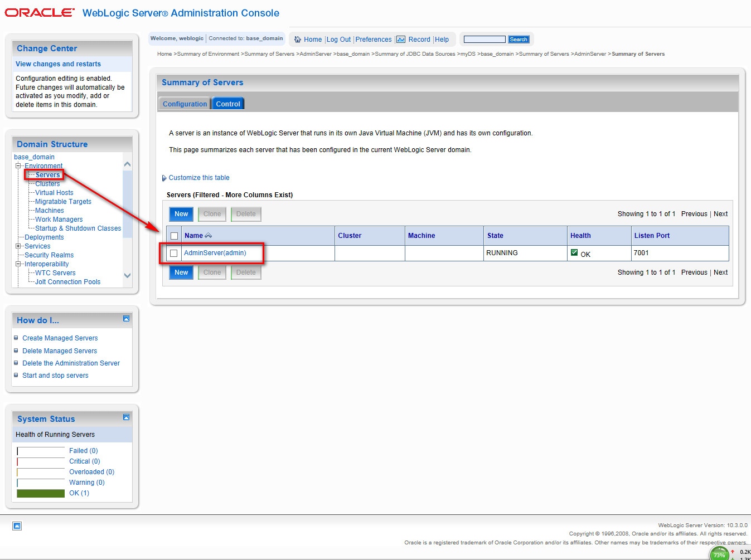Select all servers with header checkbox
The width and height of the screenshot is (751, 560).
pyautogui.click(x=174, y=236)
